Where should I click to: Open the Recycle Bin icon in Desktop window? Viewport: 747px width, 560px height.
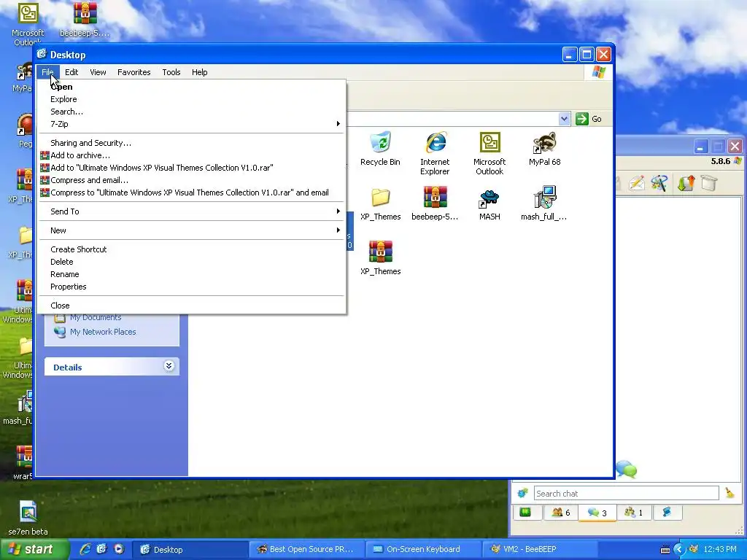click(380, 142)
